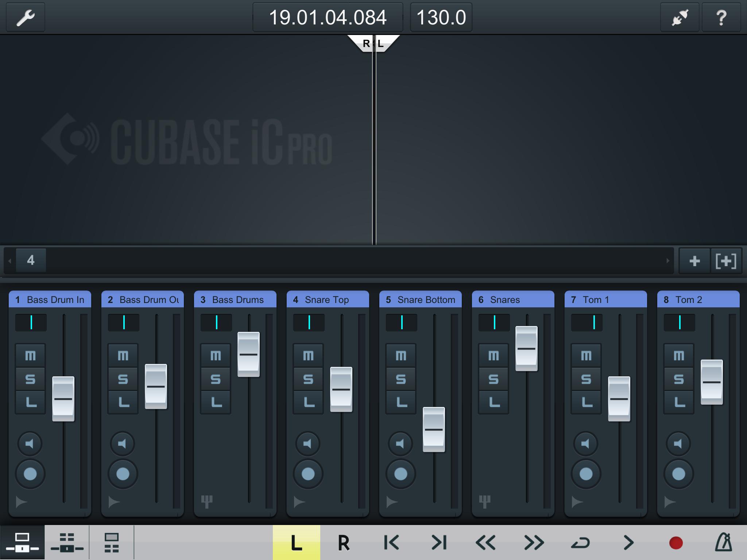Switch to the project overview tab
This screenshot has width=747, height=560.
click(x=67, y=542)
